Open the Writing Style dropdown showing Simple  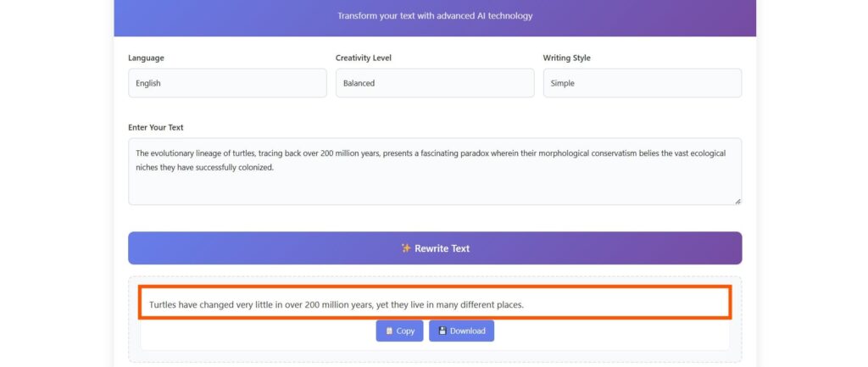643,83
